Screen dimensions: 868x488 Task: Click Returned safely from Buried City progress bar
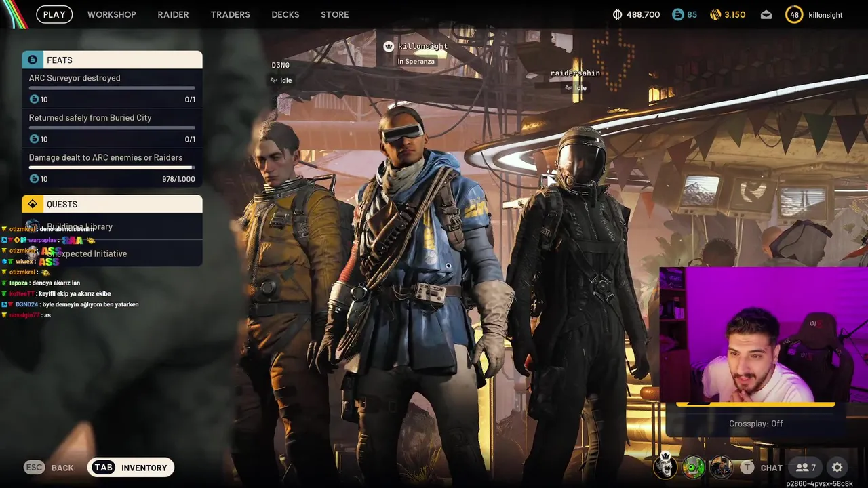[x=112, y=127]
